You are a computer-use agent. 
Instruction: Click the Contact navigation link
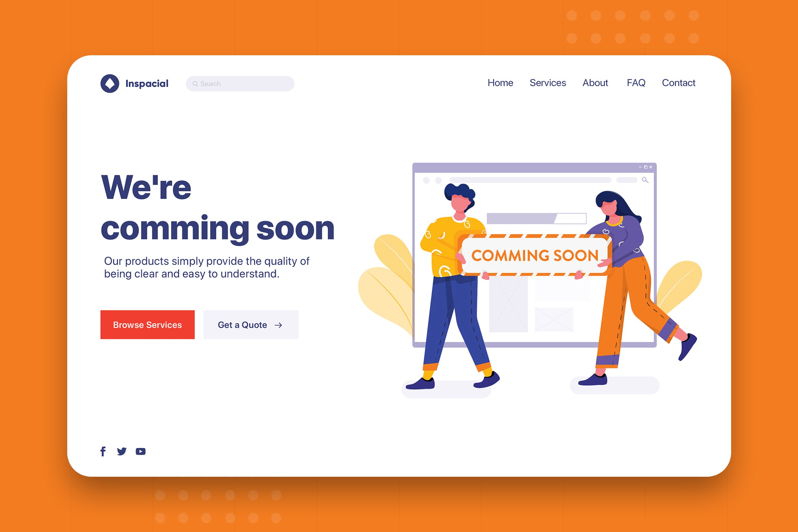point(679,83)
